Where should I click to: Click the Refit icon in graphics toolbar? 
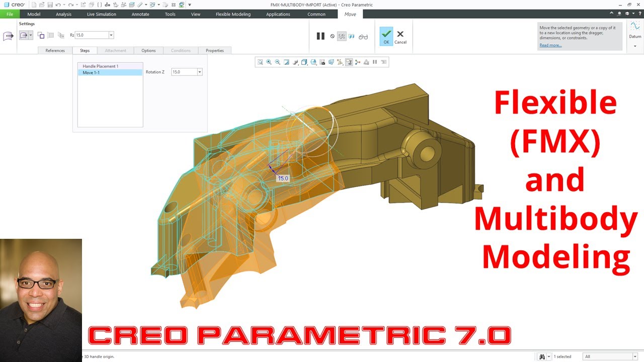point(260,62)
